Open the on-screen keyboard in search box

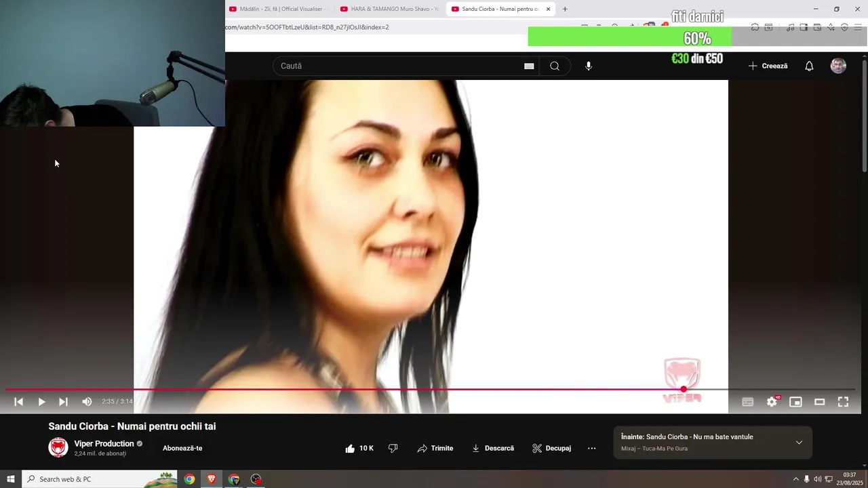(529, 66)
